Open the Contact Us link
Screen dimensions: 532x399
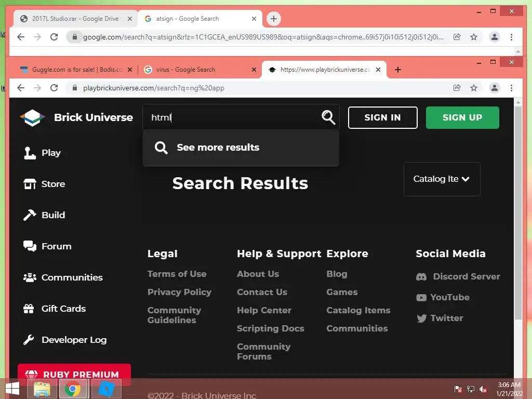point(262,292)
